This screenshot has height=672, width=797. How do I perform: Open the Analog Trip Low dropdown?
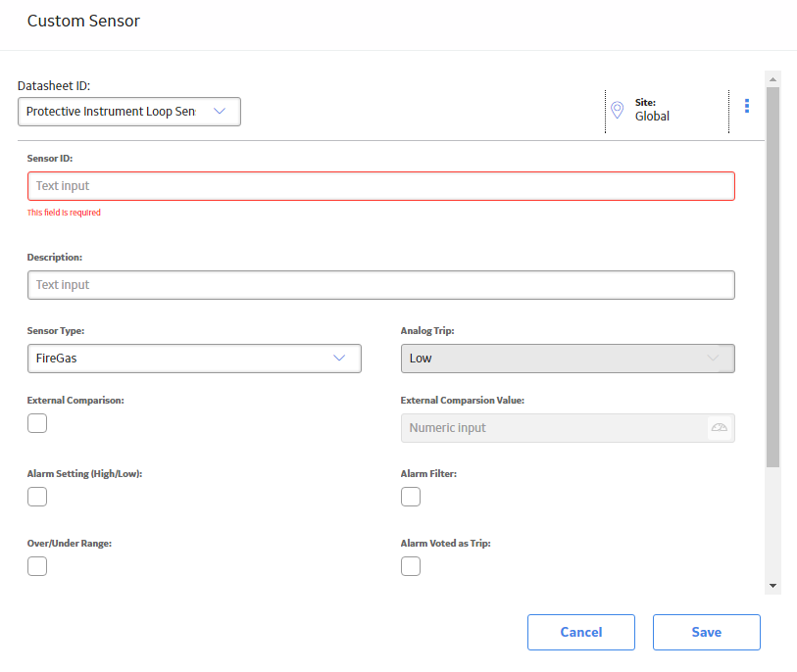tap(568, 359)
